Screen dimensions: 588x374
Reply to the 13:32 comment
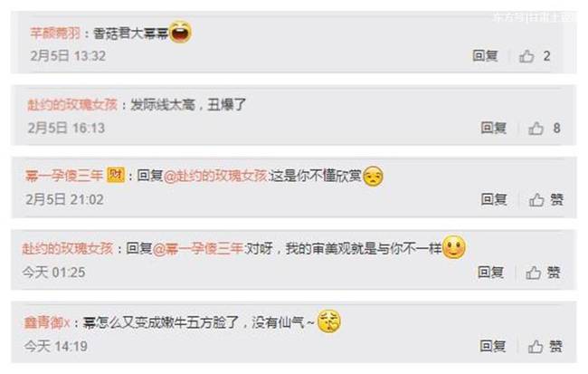(x=485, y=56)
